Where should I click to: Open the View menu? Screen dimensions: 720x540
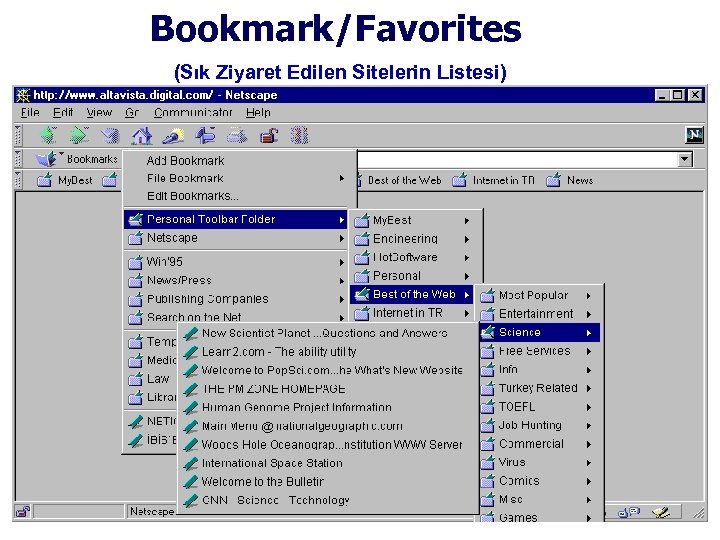[x=99, y=112]
